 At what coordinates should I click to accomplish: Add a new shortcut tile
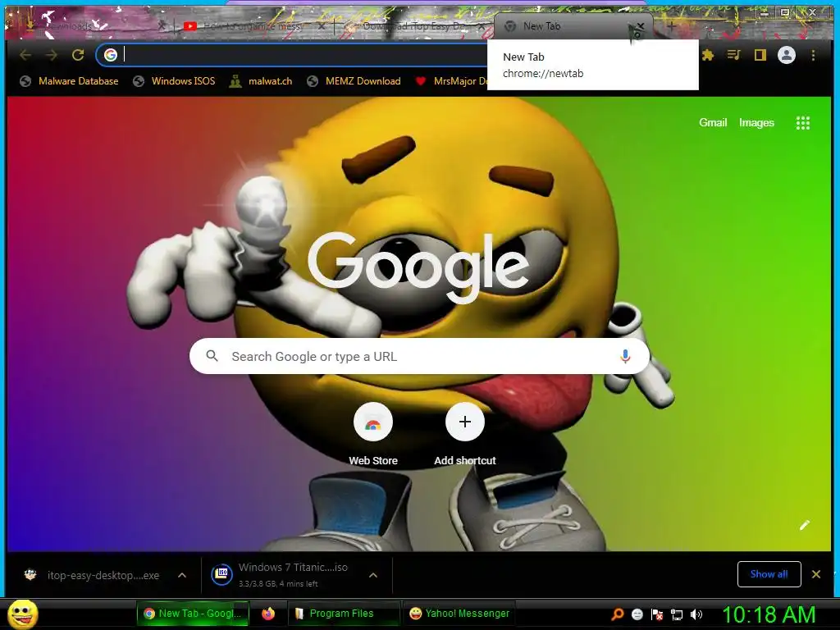[x=465, y=434]
